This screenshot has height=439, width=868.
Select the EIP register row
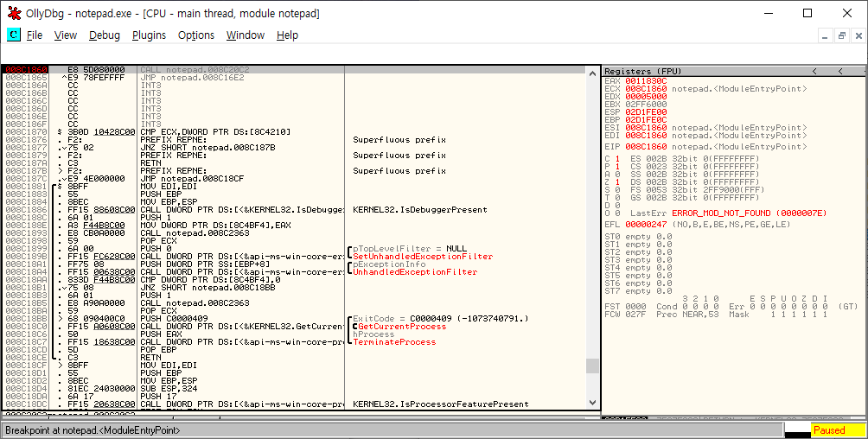point(705,147)
